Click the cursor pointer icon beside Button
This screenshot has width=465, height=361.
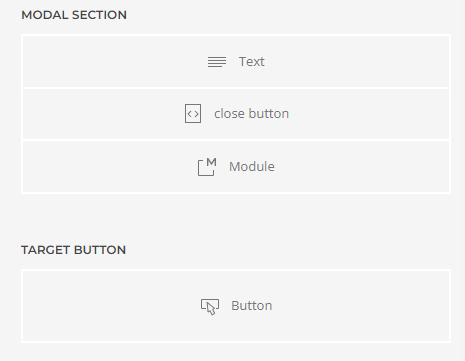(x=210, y=306)
